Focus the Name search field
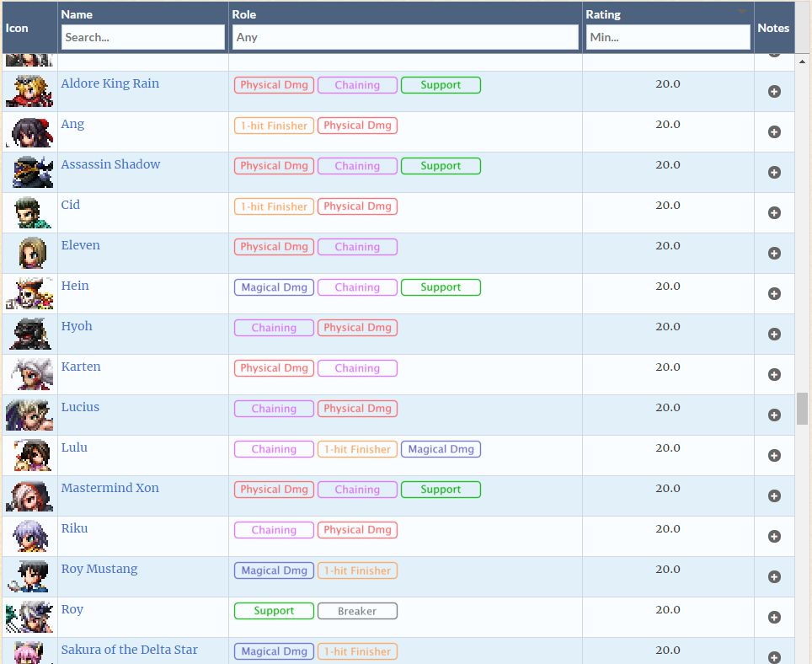 (143, 37)
